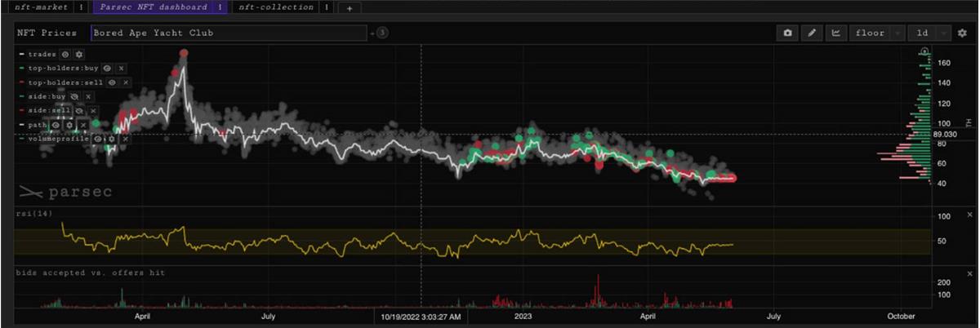Click the camera snapshot icon
The image size is (980, 328).
787,33
